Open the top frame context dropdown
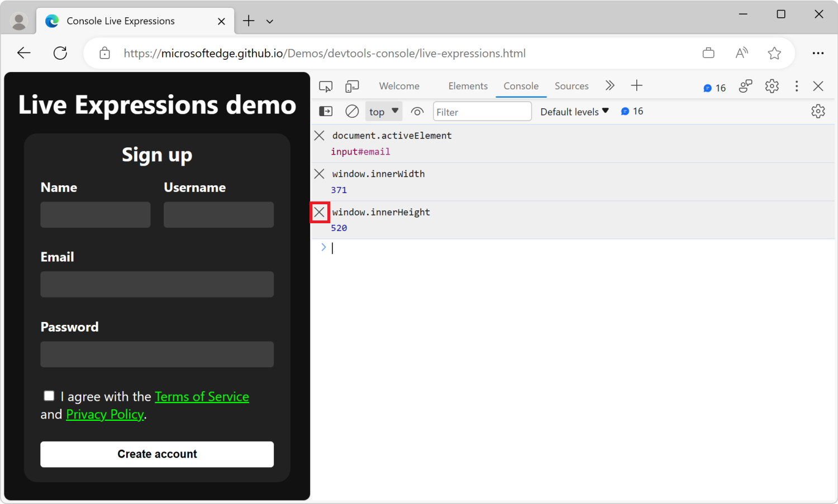This screenshot has height=504, width=838. coord(383,111)
